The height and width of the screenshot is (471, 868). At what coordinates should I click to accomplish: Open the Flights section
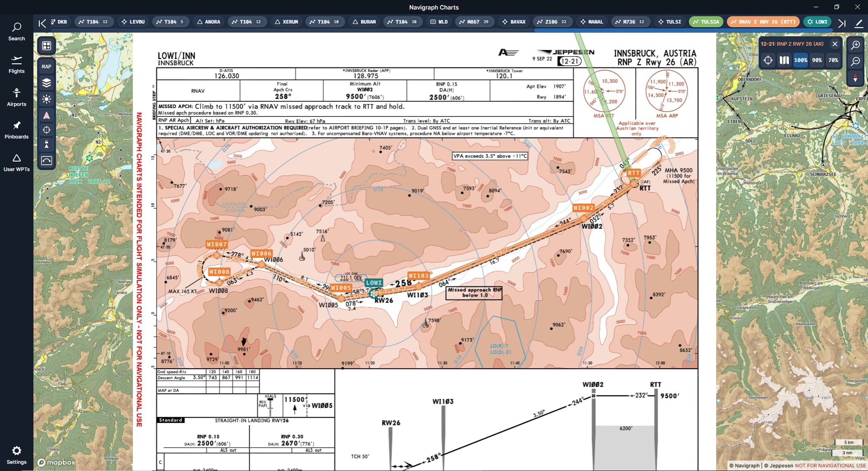click(16, 64)
